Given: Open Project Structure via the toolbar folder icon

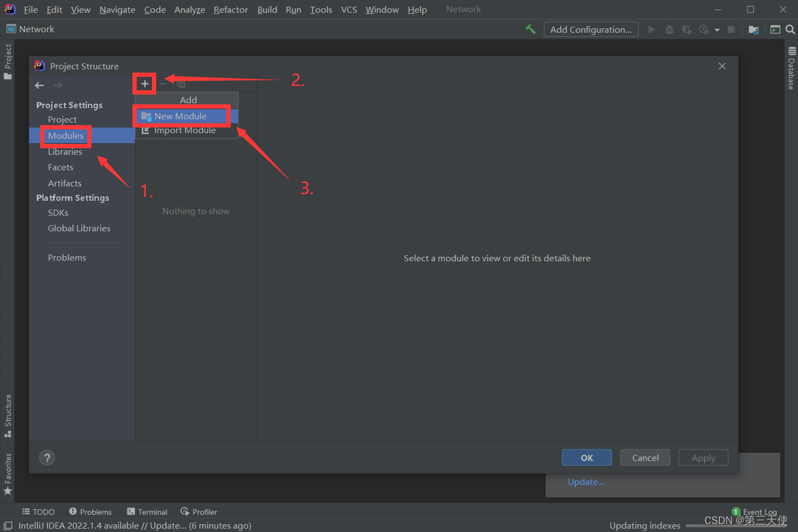Looking at the screenshot, I should coord(754,29).
